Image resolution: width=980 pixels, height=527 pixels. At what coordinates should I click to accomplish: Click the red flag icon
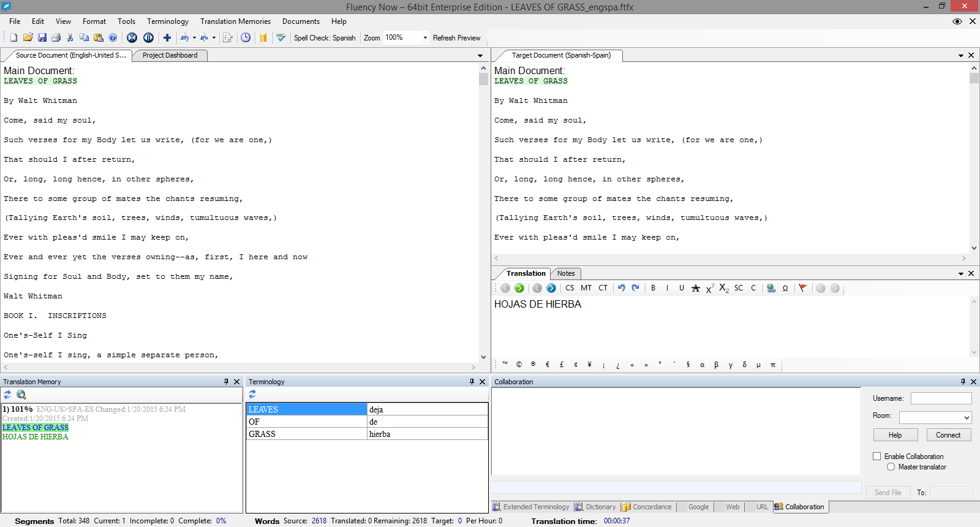tap(802, 288)
